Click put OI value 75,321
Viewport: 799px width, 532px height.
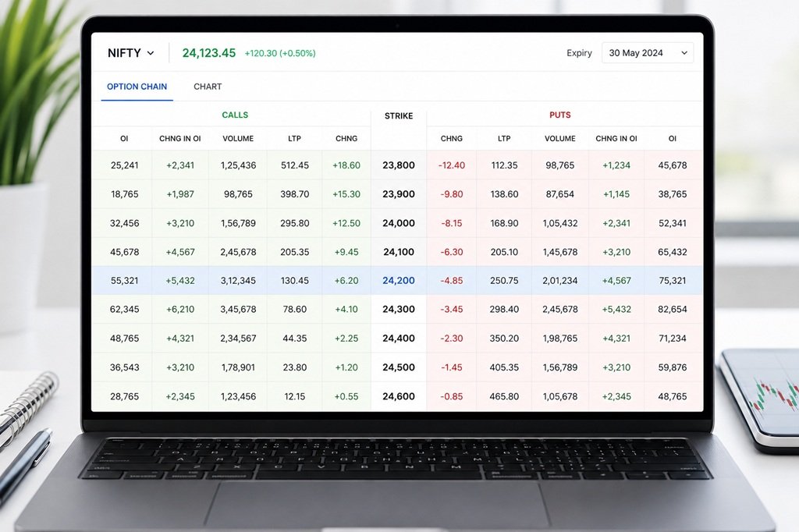(672, 280)
